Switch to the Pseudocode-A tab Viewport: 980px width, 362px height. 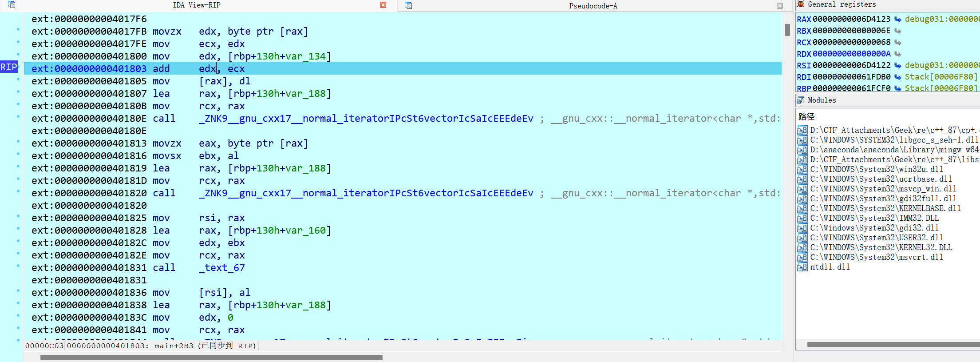(593, 6)
